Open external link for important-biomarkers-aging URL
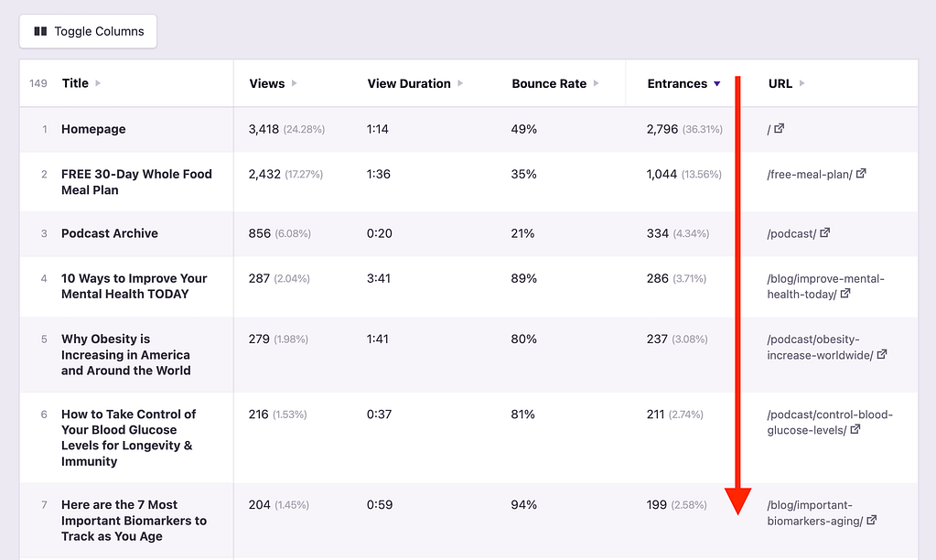 pos(872,521)
